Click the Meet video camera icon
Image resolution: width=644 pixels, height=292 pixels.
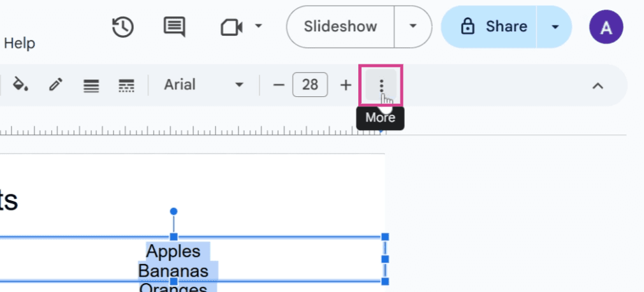pyautogui.click(x=231, y=27)
